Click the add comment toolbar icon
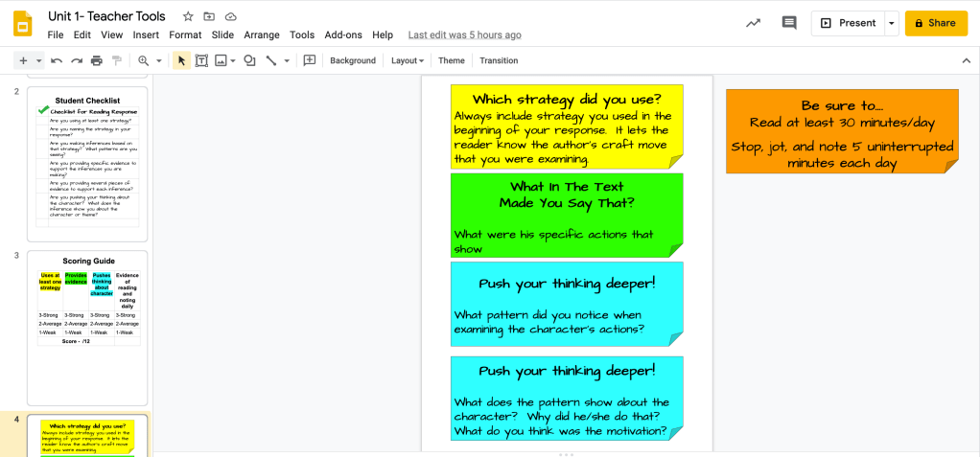This screenshot has width=980, height=457. coord(310,60)
